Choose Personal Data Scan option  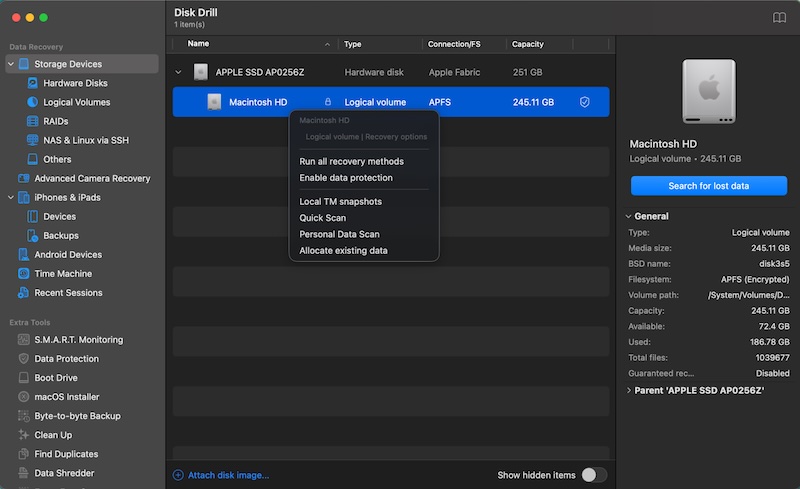(x=339, y=234)
